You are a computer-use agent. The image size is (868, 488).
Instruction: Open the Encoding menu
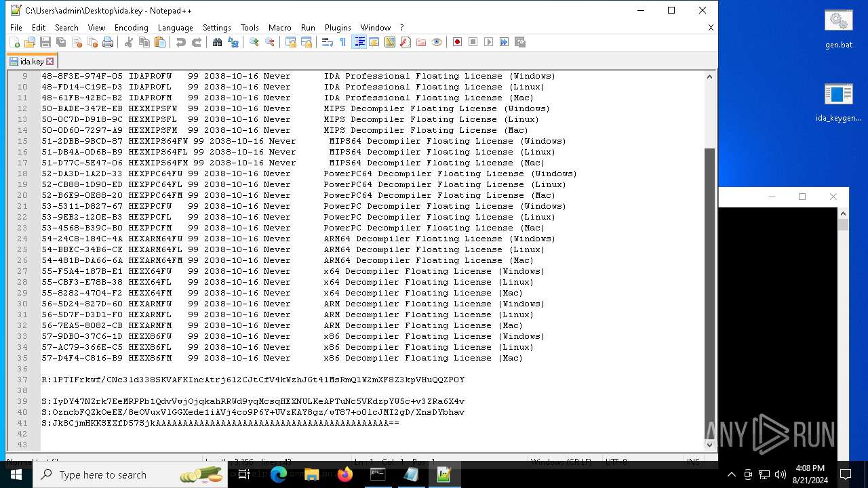(x=132, y=28)
